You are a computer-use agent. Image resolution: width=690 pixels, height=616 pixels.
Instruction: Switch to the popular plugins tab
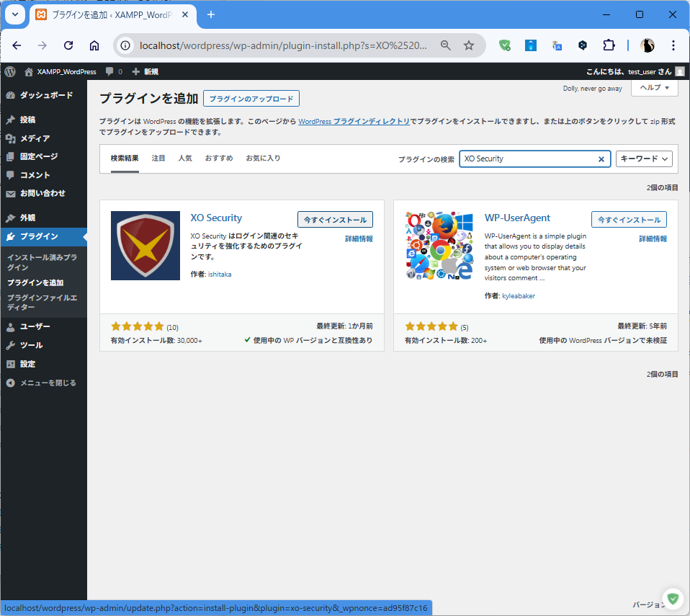(185, 158)
